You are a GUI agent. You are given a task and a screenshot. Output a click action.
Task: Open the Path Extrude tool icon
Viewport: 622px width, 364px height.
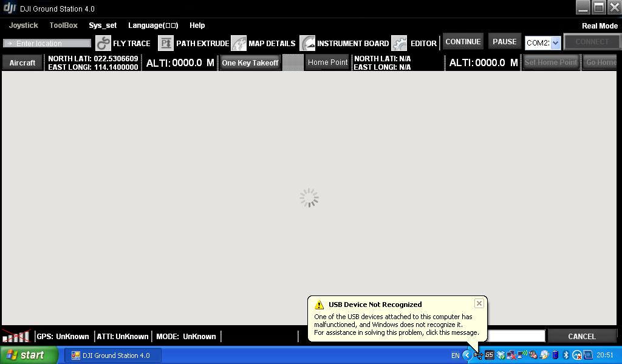pos(166,43)
